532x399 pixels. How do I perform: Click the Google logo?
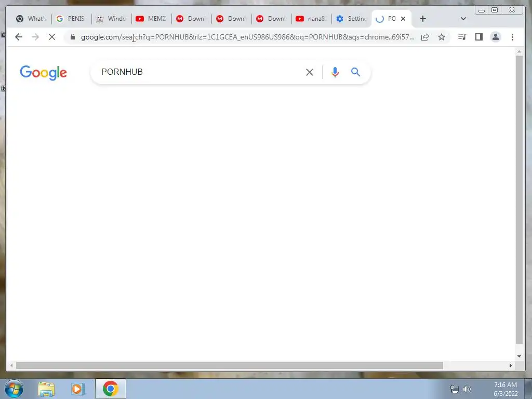point(44,73)
